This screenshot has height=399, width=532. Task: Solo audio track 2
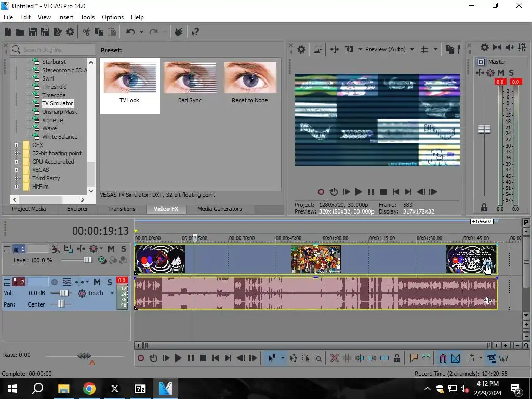click(x=110, y=282)
